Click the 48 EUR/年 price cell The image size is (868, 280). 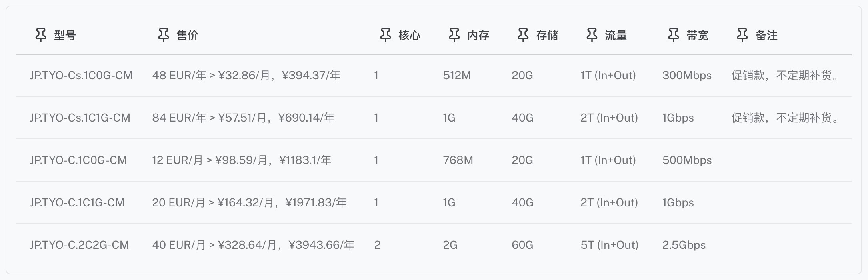(x=246, y=76)
